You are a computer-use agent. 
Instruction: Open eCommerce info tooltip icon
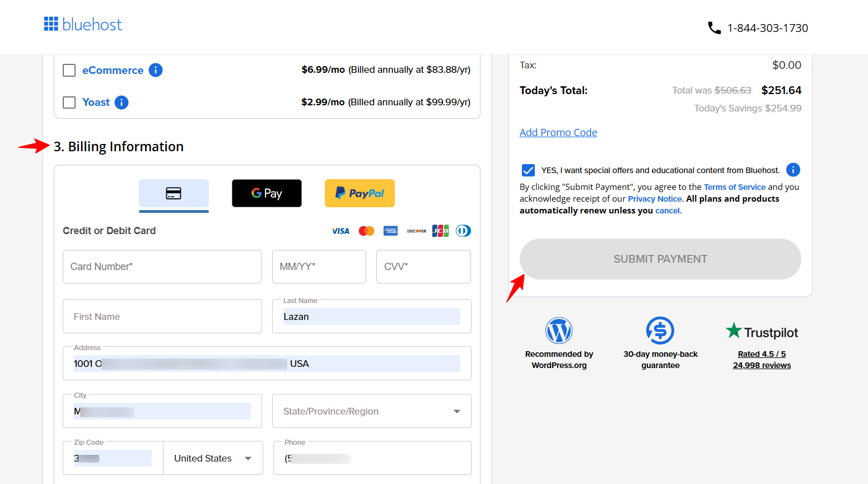pyautogui.click(x=156, y=70)
